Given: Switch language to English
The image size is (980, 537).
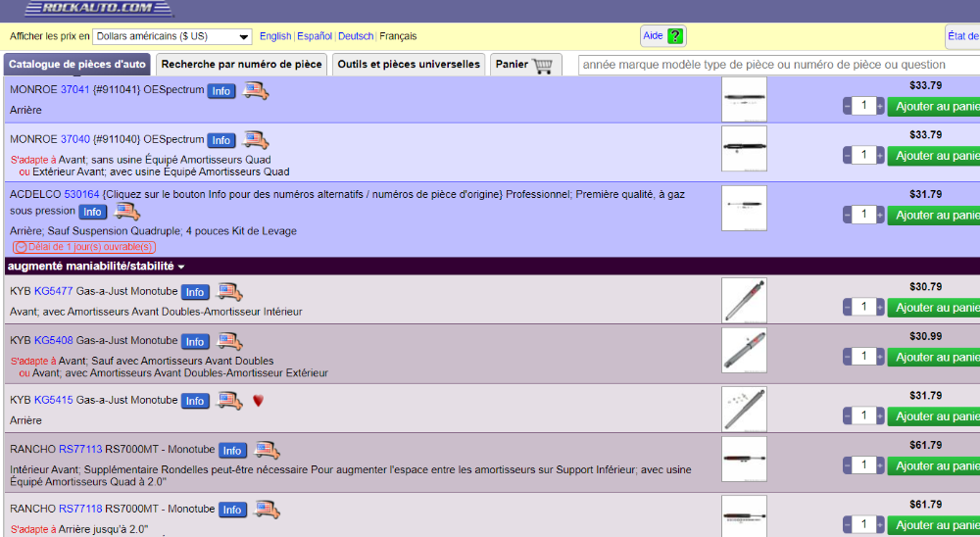Looking at the screenshot, I should coord(275,36).
